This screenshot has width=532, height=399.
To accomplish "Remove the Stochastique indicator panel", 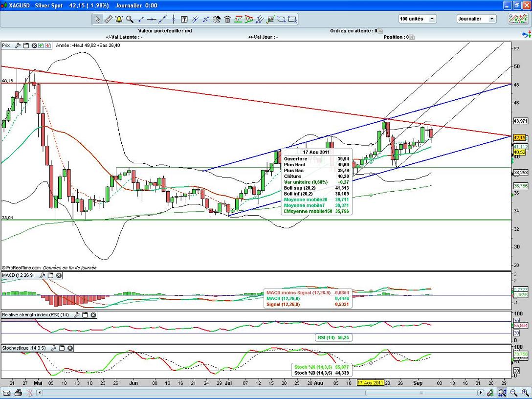I will tap(70, 348).
